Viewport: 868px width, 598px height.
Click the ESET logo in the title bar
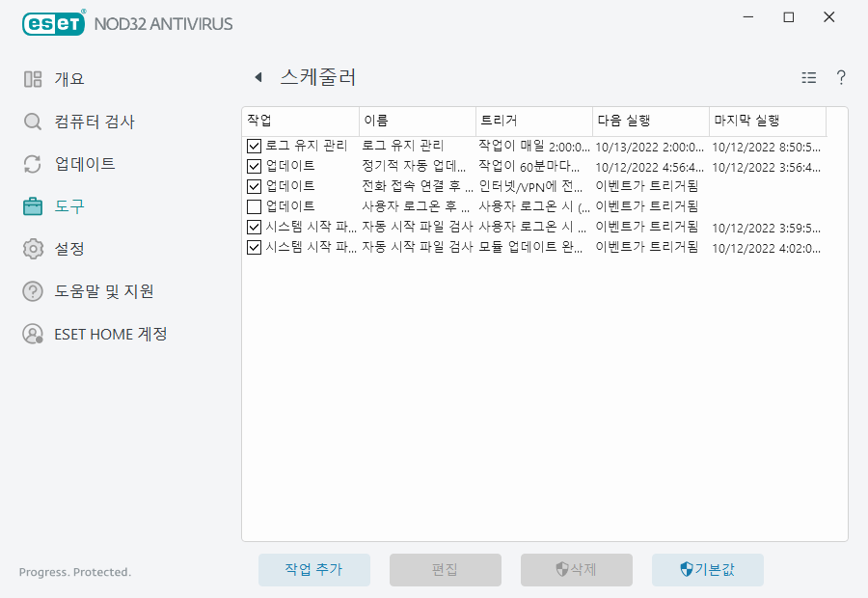[53, 22]
